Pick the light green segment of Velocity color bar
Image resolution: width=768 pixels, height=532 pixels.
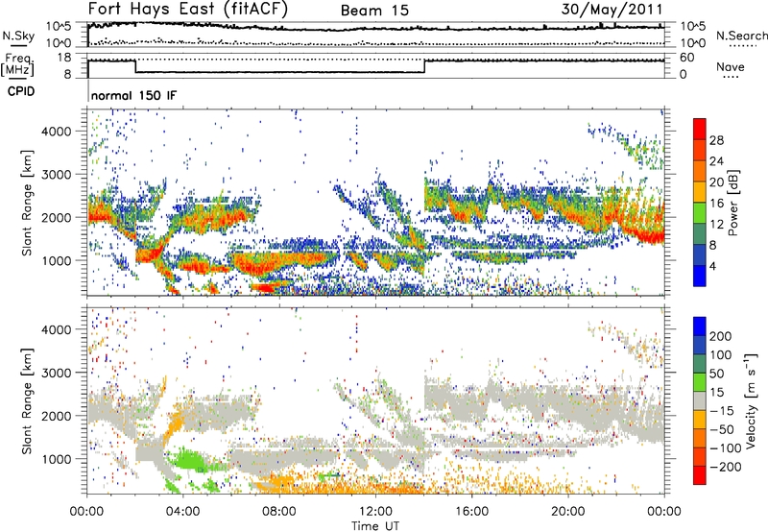[x=700, y=382]
